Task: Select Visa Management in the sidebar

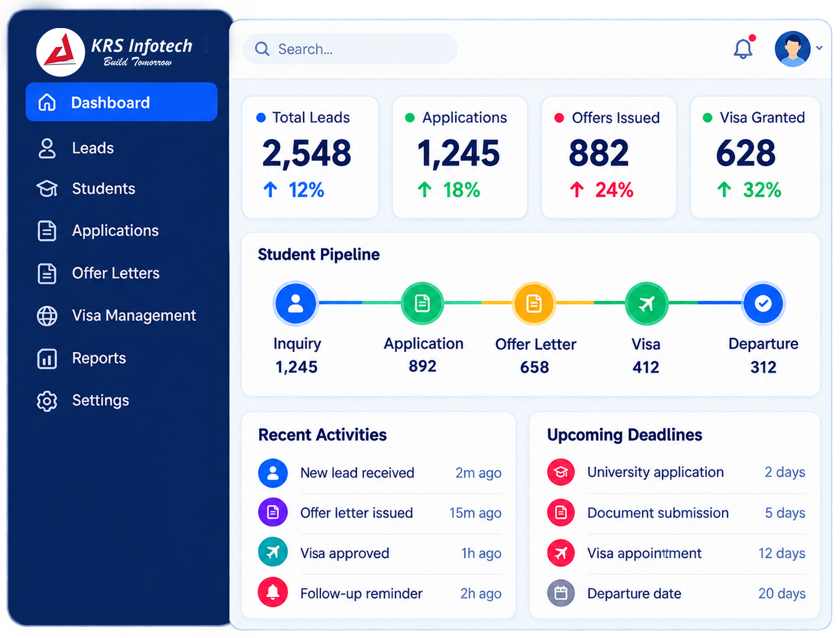Action: click(116, 315)
